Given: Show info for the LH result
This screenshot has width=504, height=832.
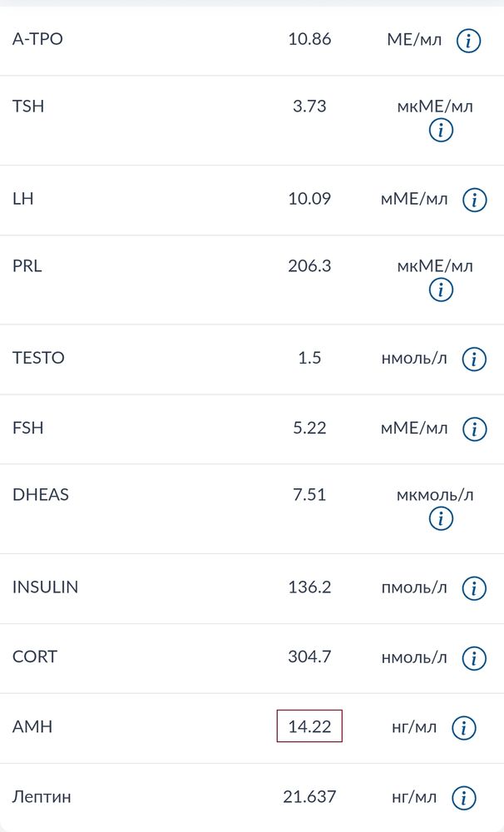Looking at the screenshot, I should (x=474, y=200).
